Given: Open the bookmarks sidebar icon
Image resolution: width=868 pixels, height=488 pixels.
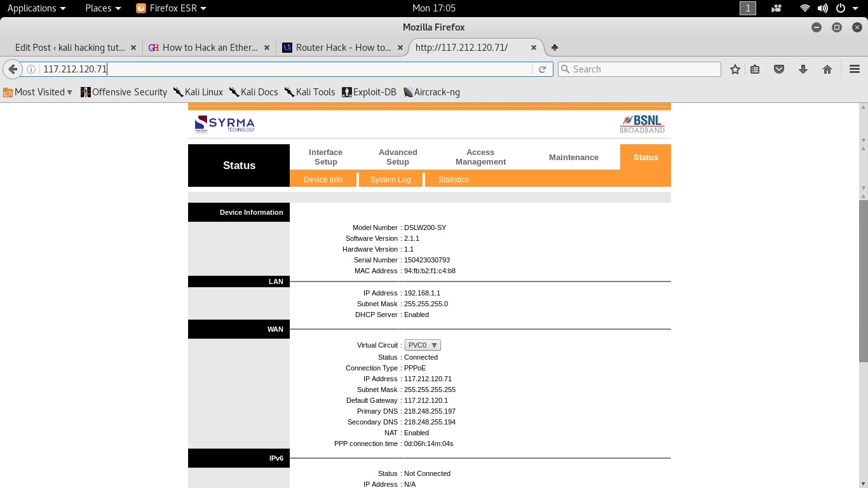Looking at the screenshot, I should tap(755, 69).
